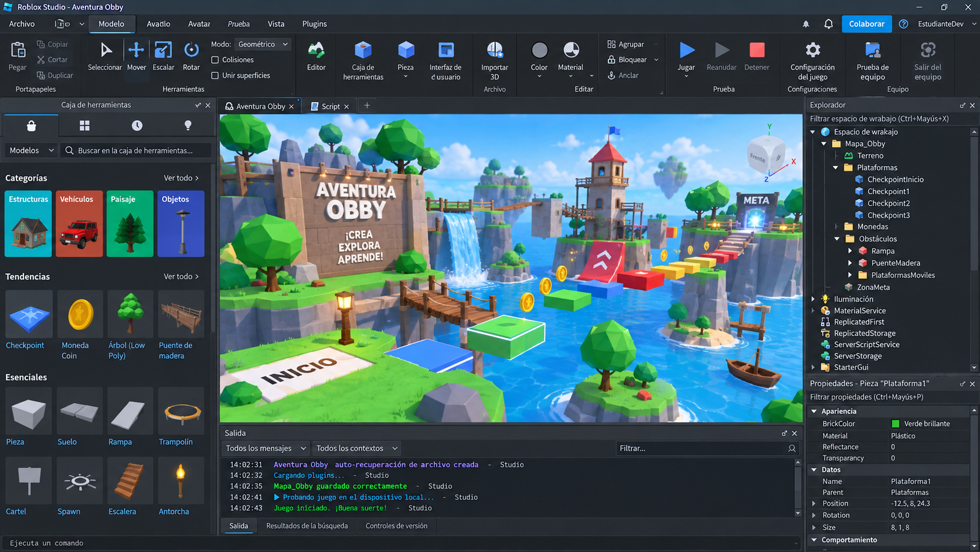Viewport: 980px width, 552px height.
Task: Expand the Todos los mensajes dropdown
Action: (x=266, y=448)
